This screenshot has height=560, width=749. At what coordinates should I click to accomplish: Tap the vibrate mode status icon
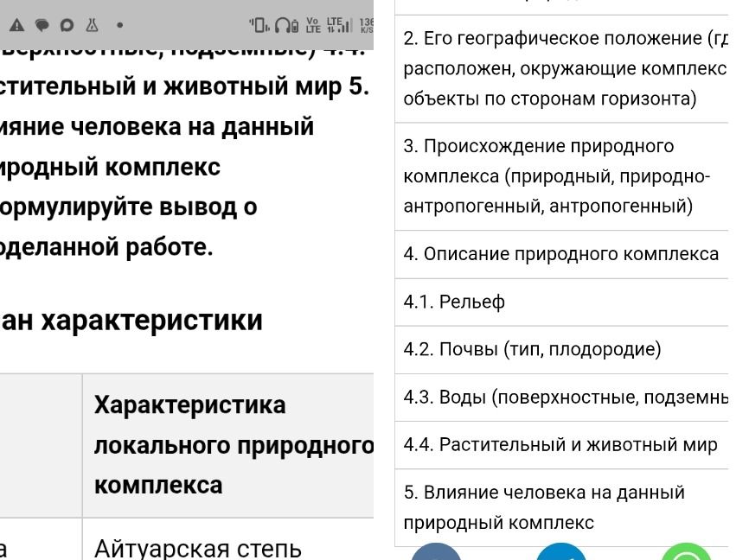pos(259,25)
